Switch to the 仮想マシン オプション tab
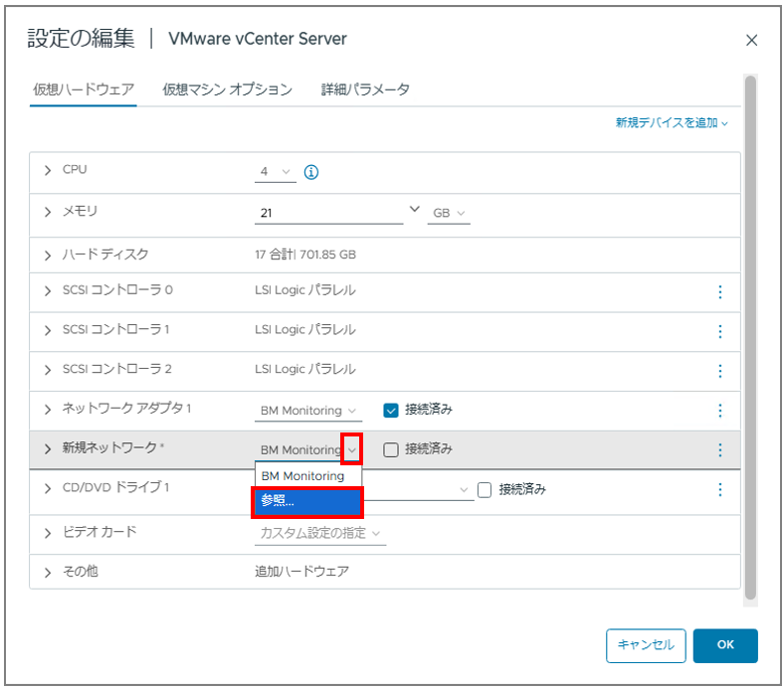Image resolution: width=784 pixels, height=689 pixels. coord(227,89)
